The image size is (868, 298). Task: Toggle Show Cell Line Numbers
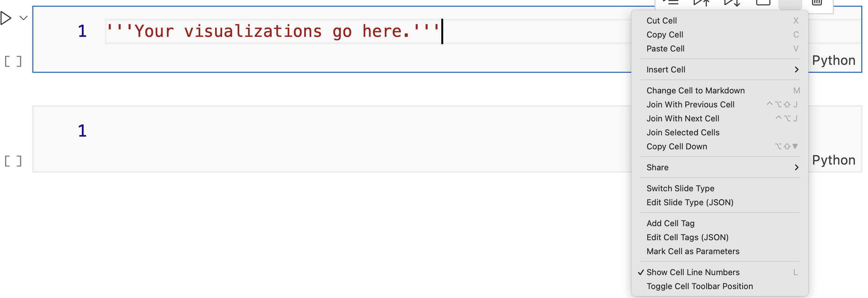pos(693,272)
